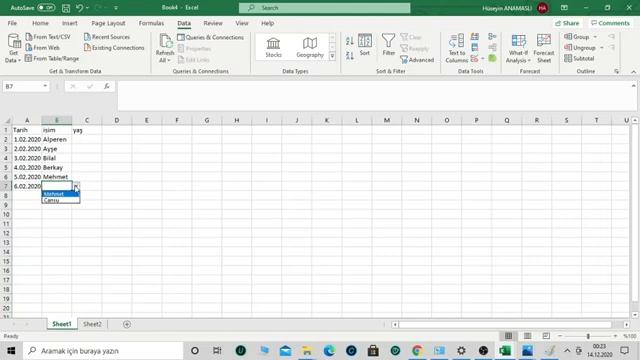Image resolution: width=640 pixels, height=360 pixels.
Task: Click the Save icon in title bar
Action: pyautogui.click(x=66, y=8)
